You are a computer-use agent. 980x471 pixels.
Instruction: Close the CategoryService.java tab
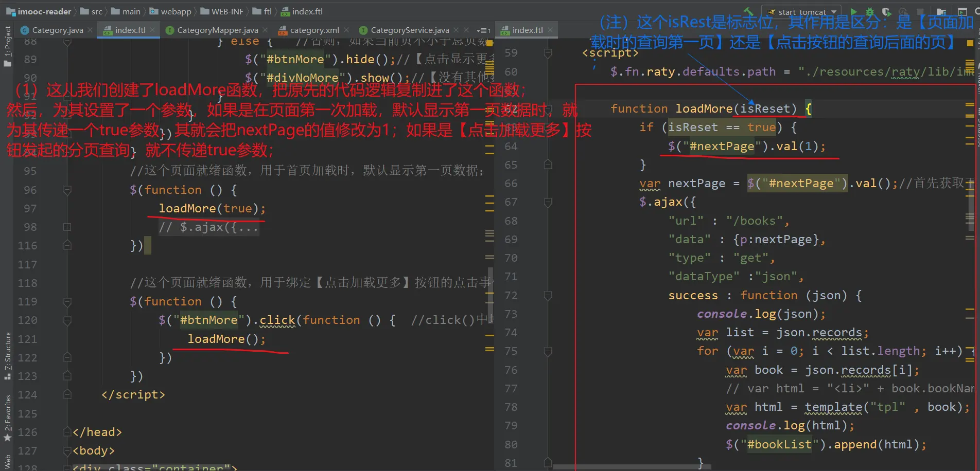[456, 30]
